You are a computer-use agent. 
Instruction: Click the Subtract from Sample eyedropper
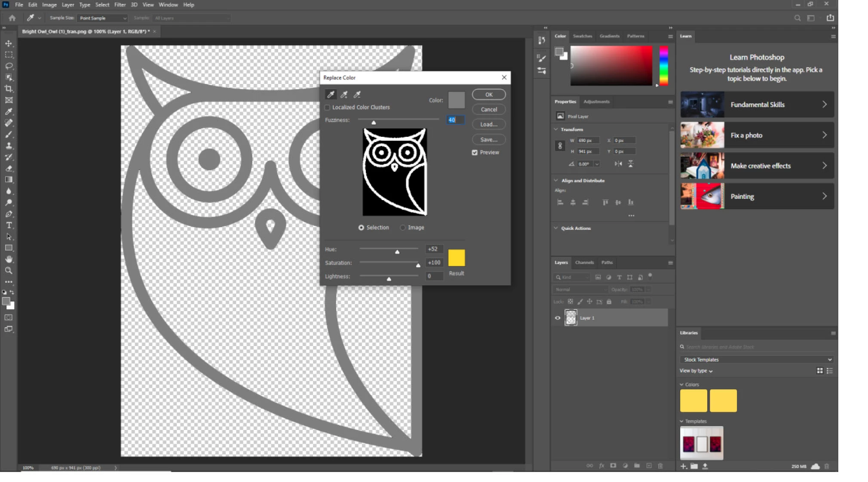coord(357,94)
